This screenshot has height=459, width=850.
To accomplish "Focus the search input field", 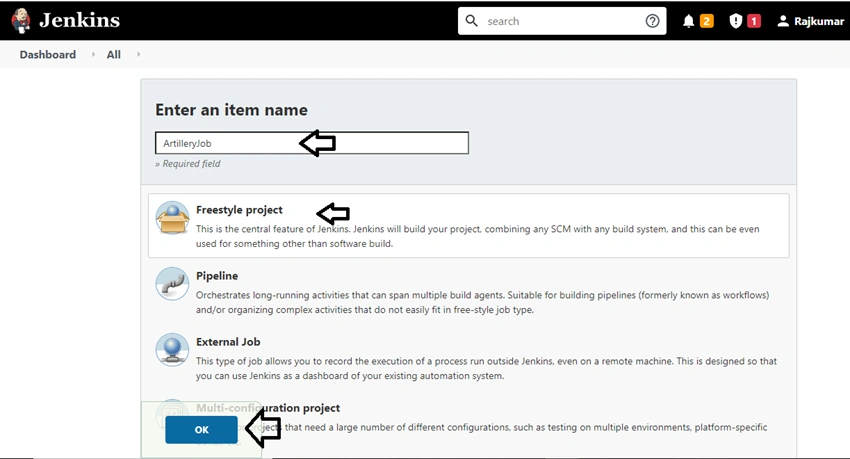I will [x=562, y=21].
